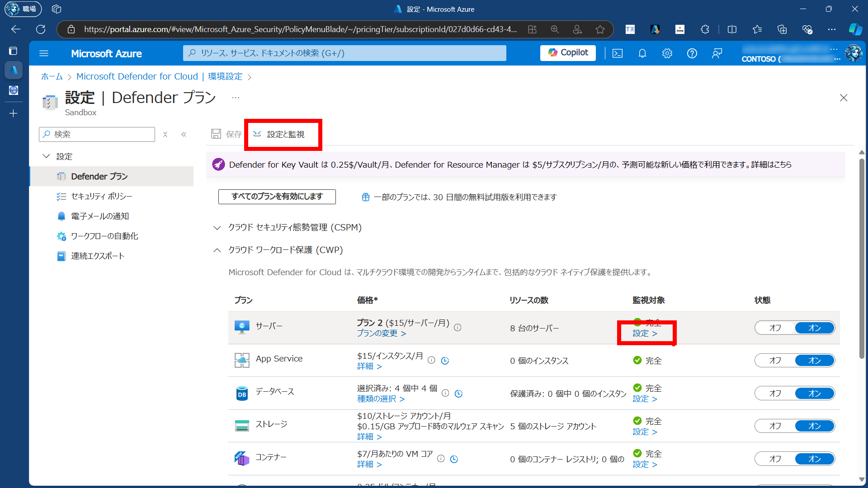This screenshot has width=868, height=488.
Task: Open a new tab with plus icon
Action: tap(13, 113)
